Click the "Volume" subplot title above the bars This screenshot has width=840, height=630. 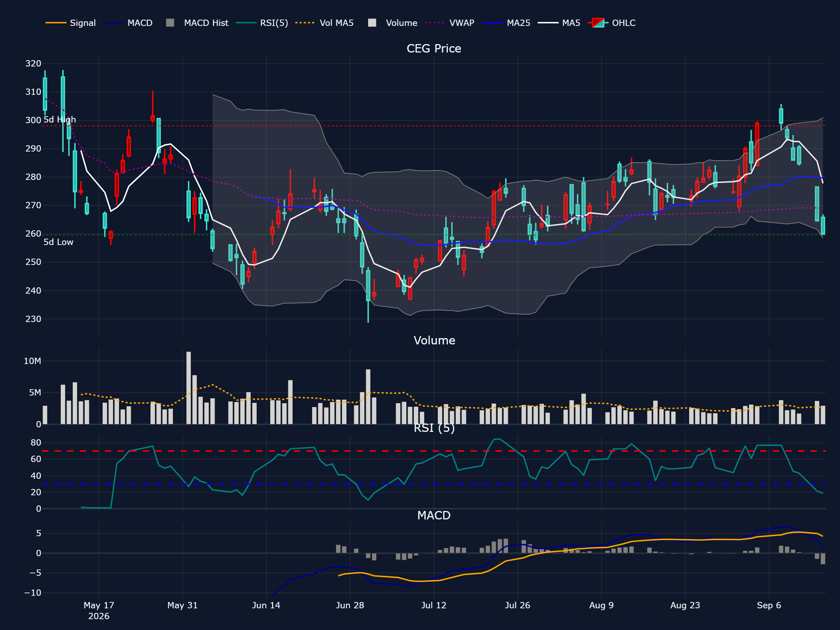point(434,340)
